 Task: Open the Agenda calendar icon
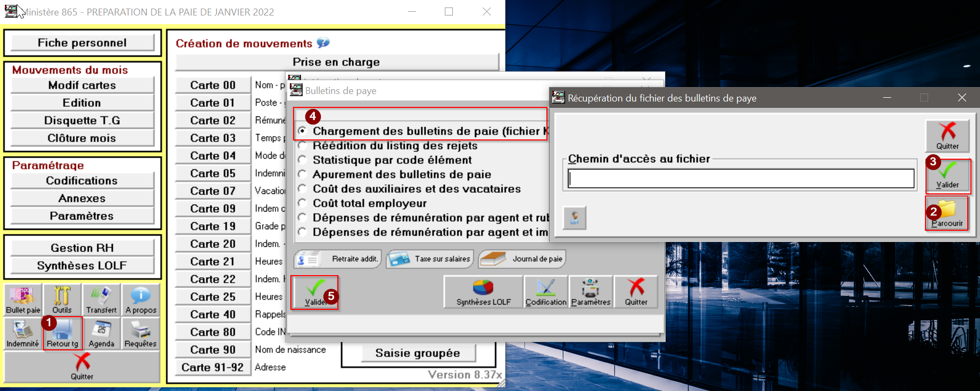101,333
